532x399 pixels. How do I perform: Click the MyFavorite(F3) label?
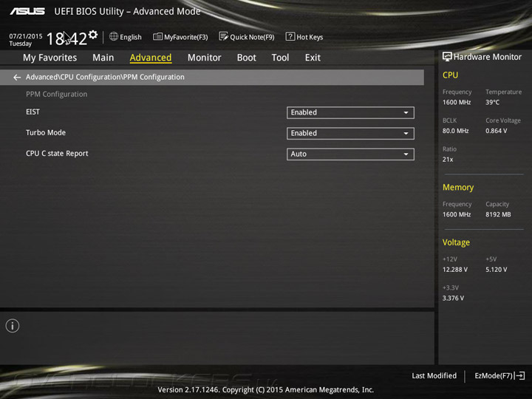click(186, 37)
